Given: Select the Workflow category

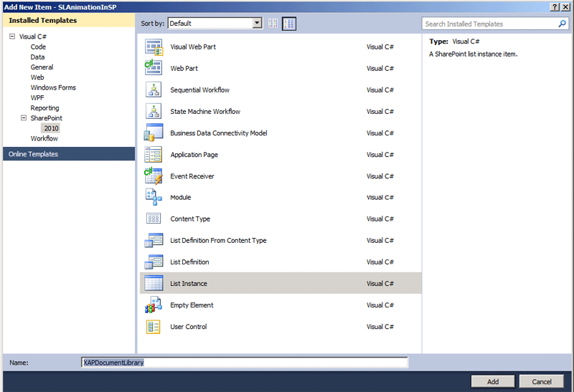Looking at the screenshot, I should pos(44,138).
